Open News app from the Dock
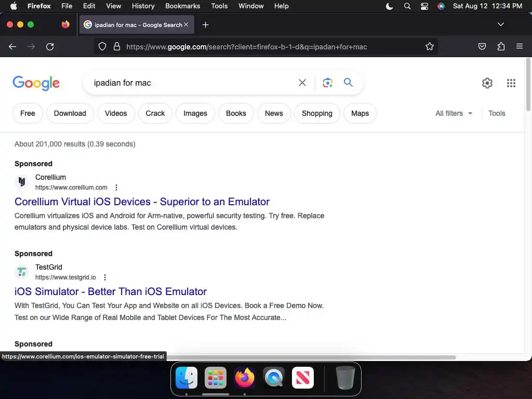The image size is (532, 399). pyautogui.click(x=303, y=377)
